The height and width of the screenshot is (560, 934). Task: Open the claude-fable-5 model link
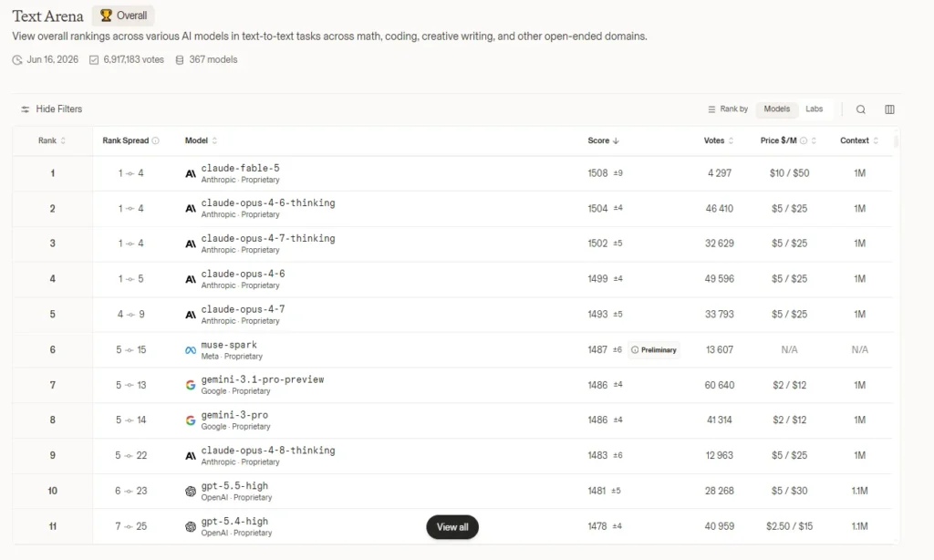[240, 169]
